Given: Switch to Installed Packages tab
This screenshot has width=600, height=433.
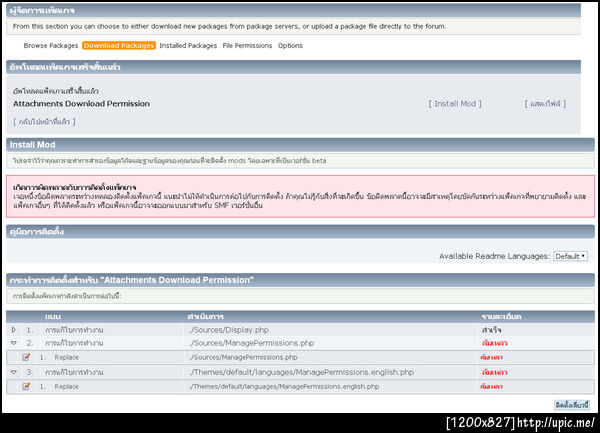Looking at the screenshot, I should click(x=188, y=46).
